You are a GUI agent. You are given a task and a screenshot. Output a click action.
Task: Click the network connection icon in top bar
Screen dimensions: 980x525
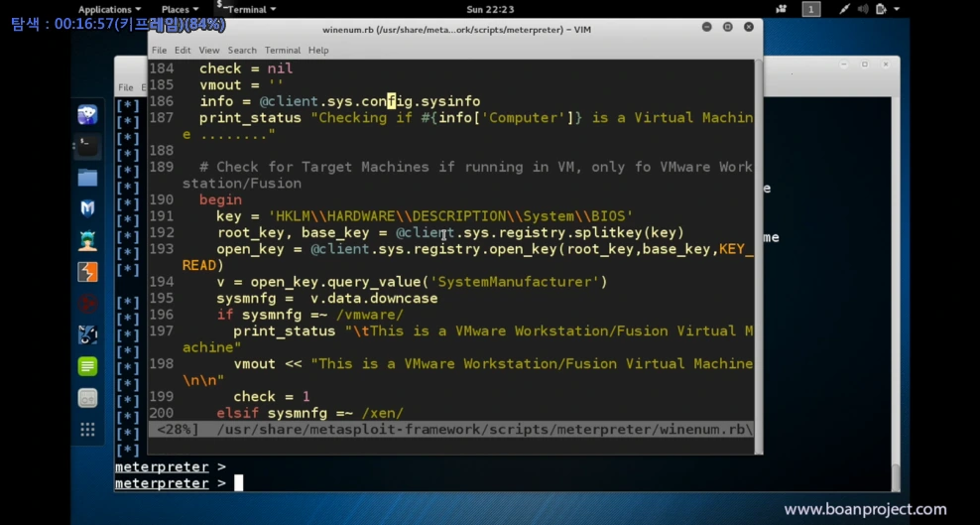845,9
